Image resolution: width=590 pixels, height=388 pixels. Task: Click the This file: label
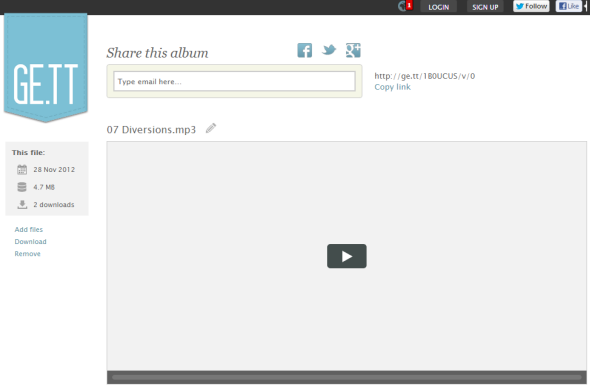(x=28, y=152)
